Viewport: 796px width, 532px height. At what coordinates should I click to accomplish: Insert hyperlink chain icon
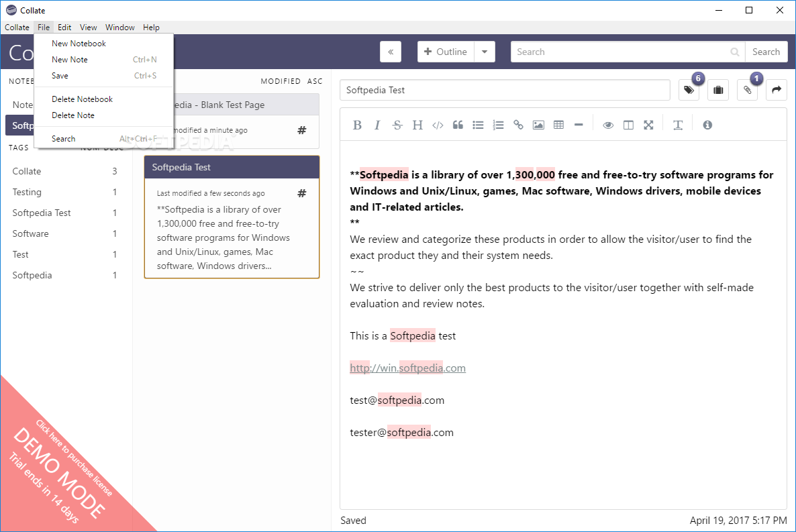pos(518,125)
